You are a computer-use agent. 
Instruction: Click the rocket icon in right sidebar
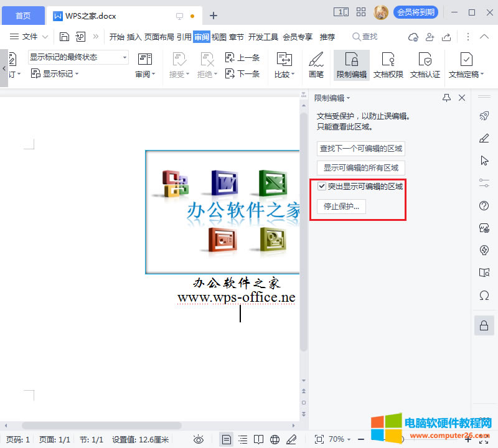pyautogui.click(x=484, y=116)
